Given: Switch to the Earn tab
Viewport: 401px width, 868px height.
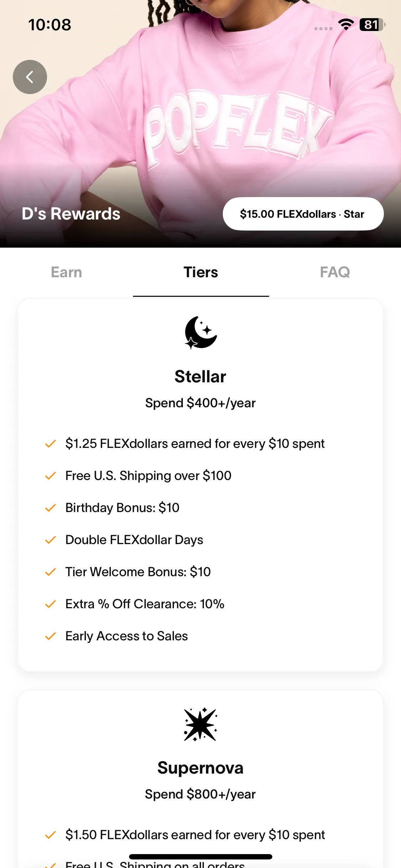Looking at the screenshot, I should click(x=67, y=272).
